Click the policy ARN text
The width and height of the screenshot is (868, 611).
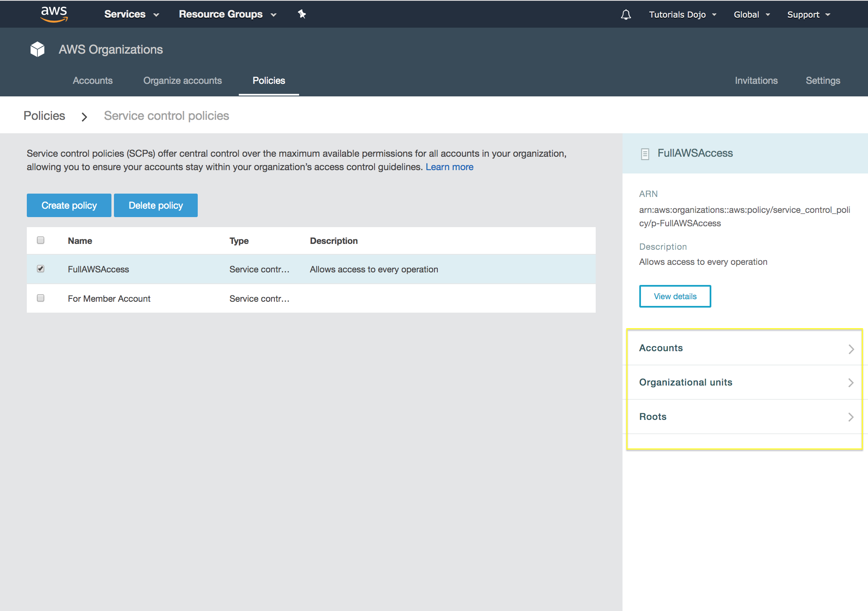click(744, 217)
